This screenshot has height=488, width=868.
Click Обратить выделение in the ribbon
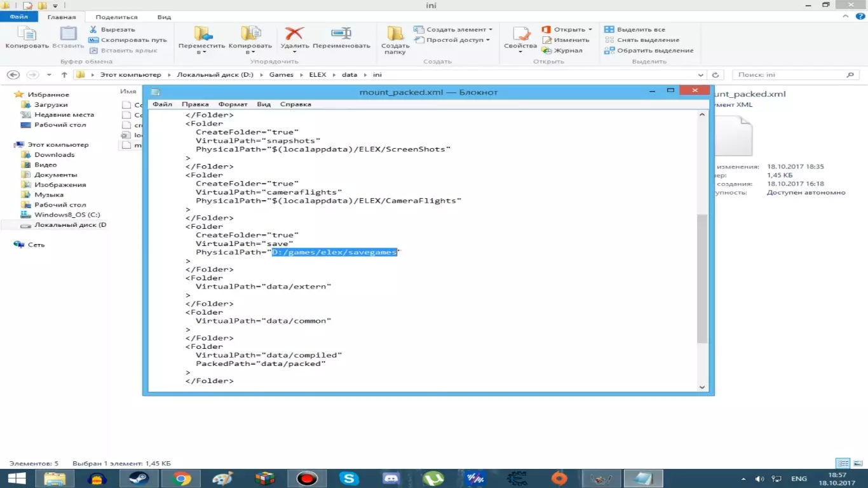click(649, 50)
